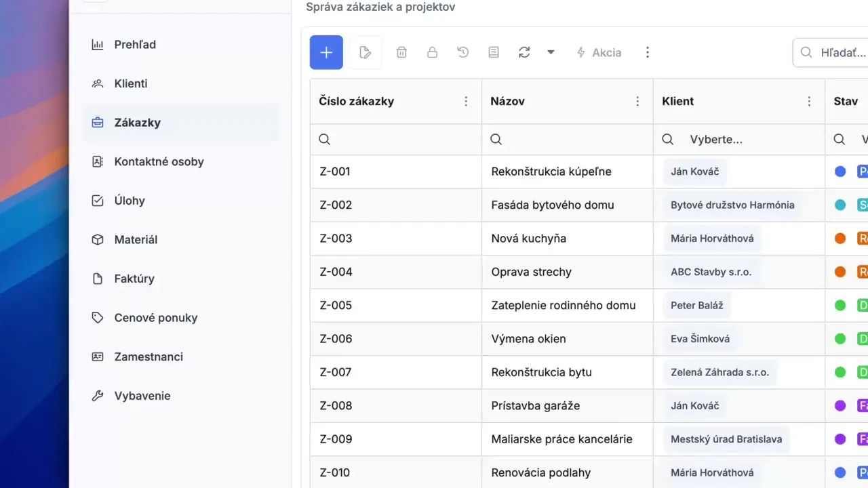Open record history via the clock icon

(x=462, y=52)
